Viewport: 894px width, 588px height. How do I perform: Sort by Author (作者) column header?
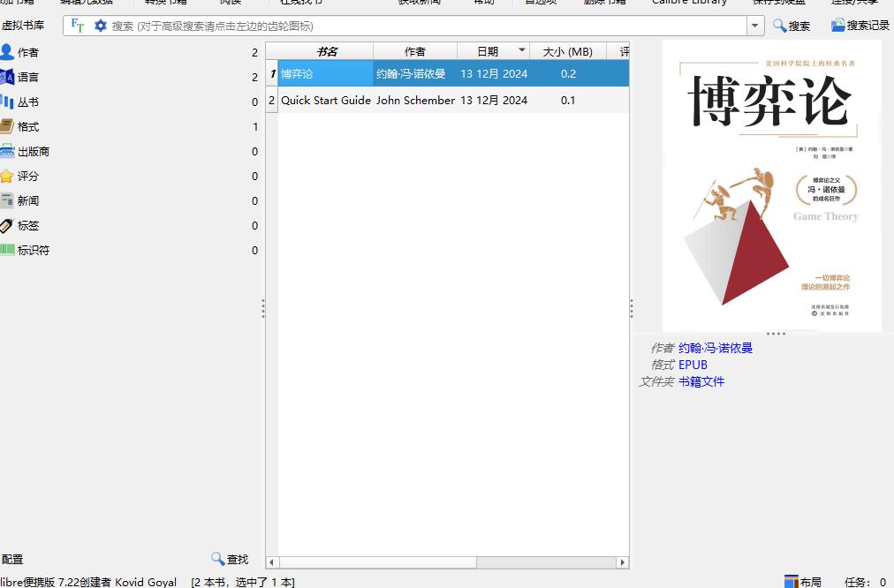click(x=415, y=51)
